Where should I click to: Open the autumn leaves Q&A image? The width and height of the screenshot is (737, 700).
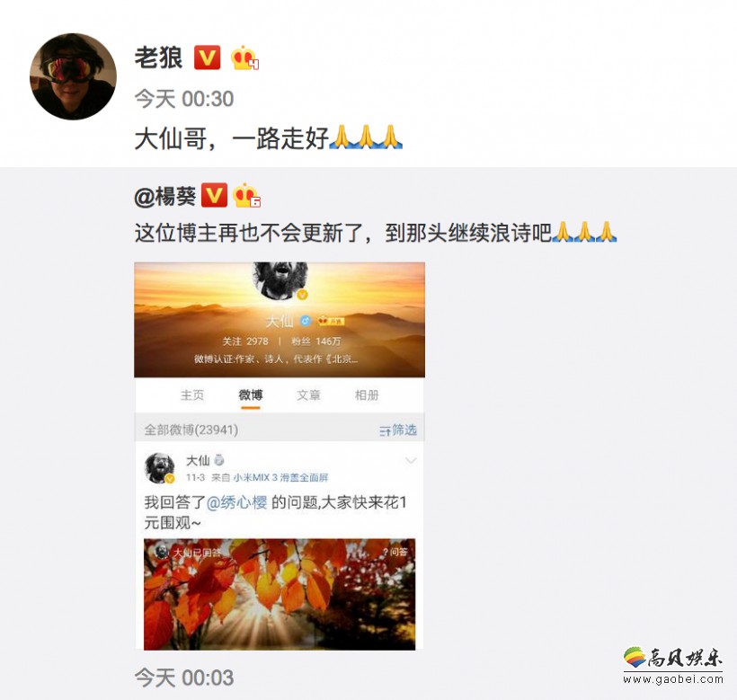[280, 594]
